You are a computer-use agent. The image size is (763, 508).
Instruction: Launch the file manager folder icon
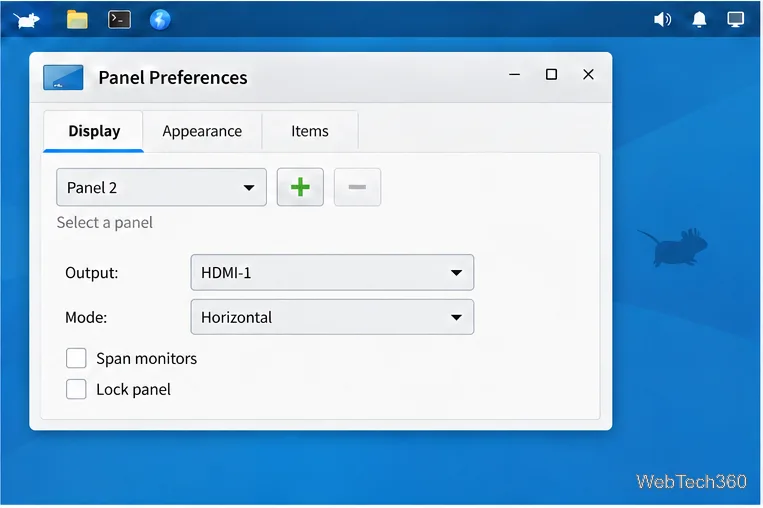[x=77, y=20]
